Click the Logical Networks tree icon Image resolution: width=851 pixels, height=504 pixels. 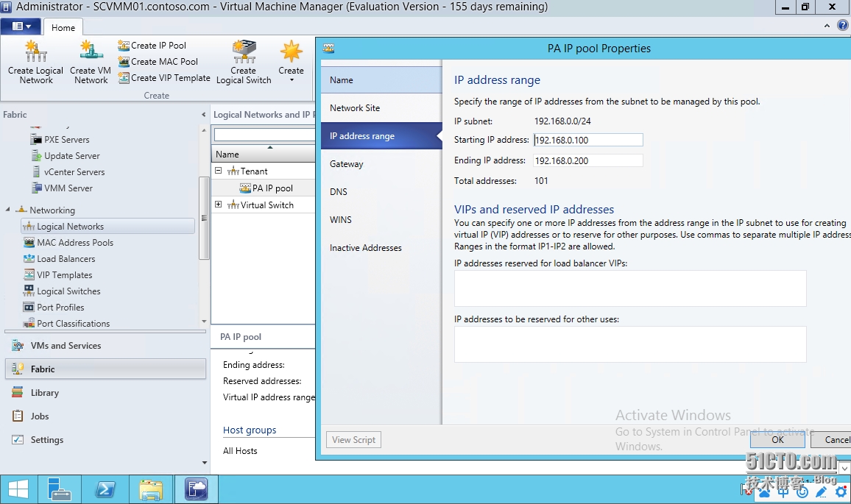(29, 226)
